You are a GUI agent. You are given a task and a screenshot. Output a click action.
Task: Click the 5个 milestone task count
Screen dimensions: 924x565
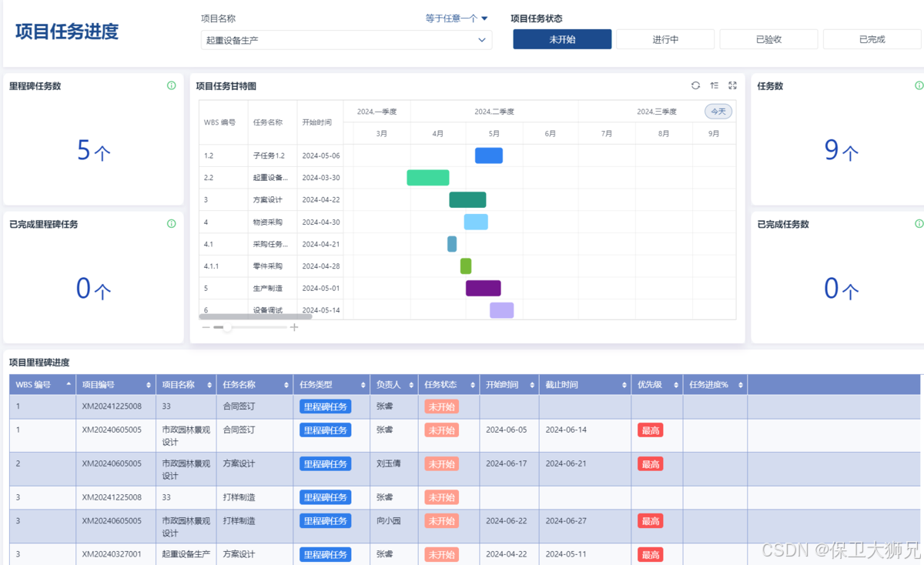tap(93, 151)
